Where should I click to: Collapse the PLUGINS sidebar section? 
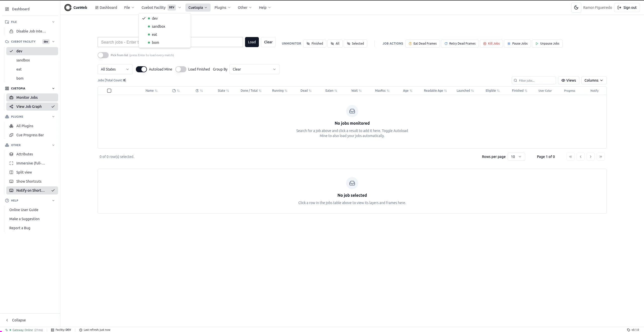point(53,117)
